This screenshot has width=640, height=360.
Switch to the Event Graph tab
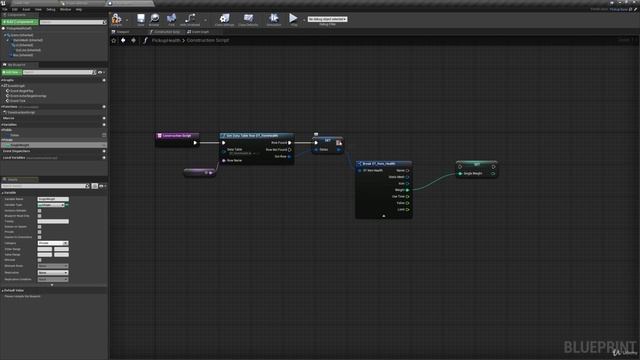point(199,32)
